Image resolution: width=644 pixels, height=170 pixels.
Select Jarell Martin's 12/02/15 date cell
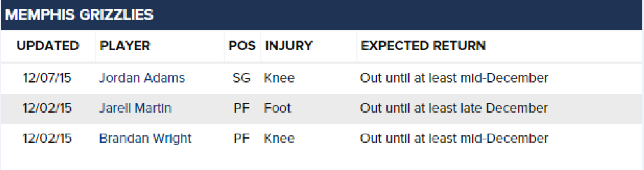[x=47, y=108]
